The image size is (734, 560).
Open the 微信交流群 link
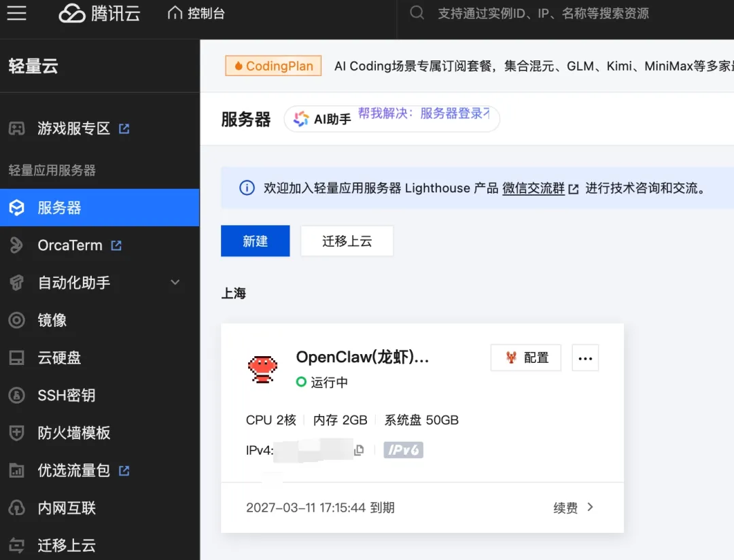pyautogui.click(x=534, y=188)
